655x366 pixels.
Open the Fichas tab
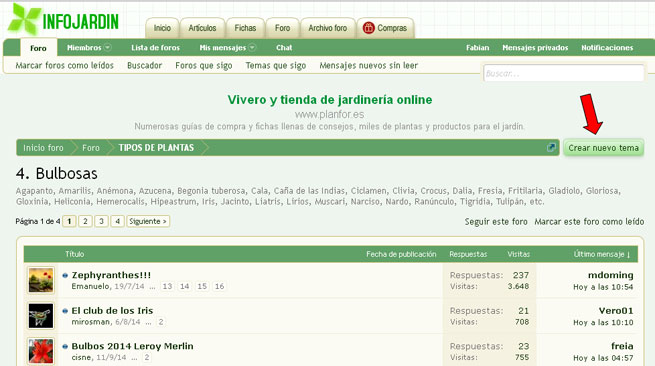point(245,28)
